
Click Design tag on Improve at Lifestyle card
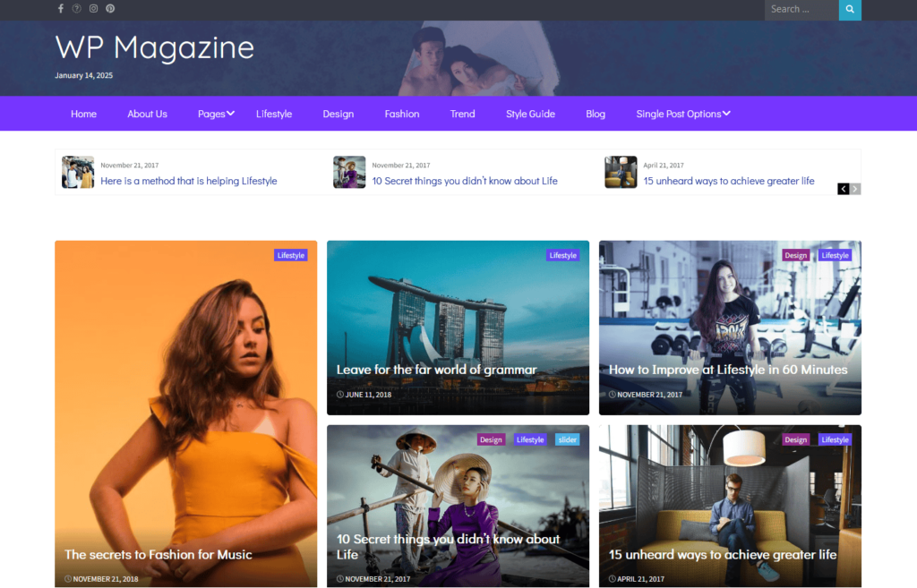coord(795,255)
